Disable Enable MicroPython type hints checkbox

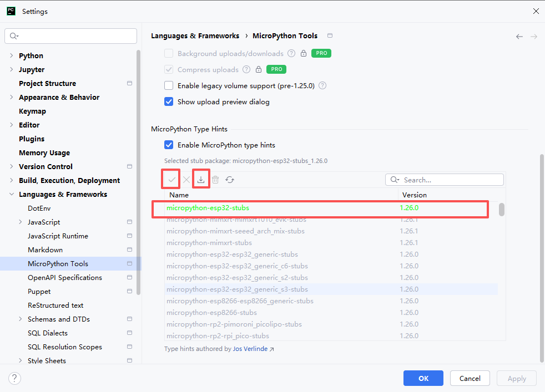(169, 145)
